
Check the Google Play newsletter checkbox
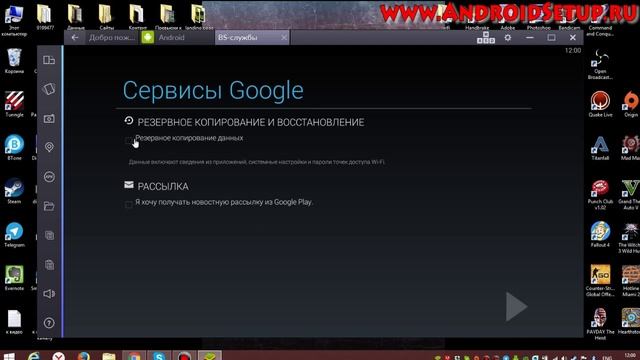[x=129, y=204]
